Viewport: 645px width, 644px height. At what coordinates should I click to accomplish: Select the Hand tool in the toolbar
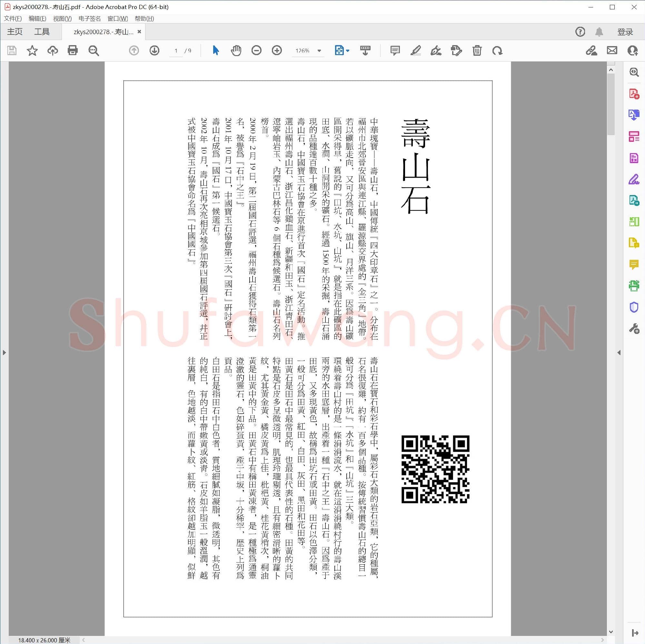coord(236,51)
